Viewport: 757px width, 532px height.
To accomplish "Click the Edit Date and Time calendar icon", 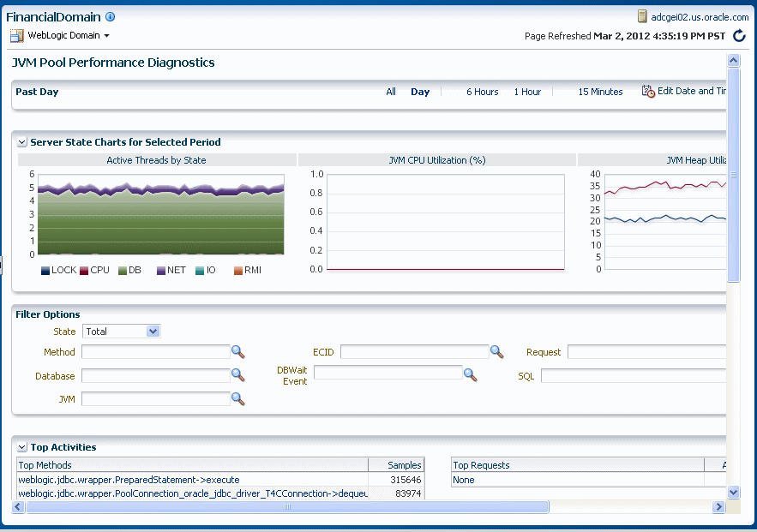I will (x=648, y=91).
